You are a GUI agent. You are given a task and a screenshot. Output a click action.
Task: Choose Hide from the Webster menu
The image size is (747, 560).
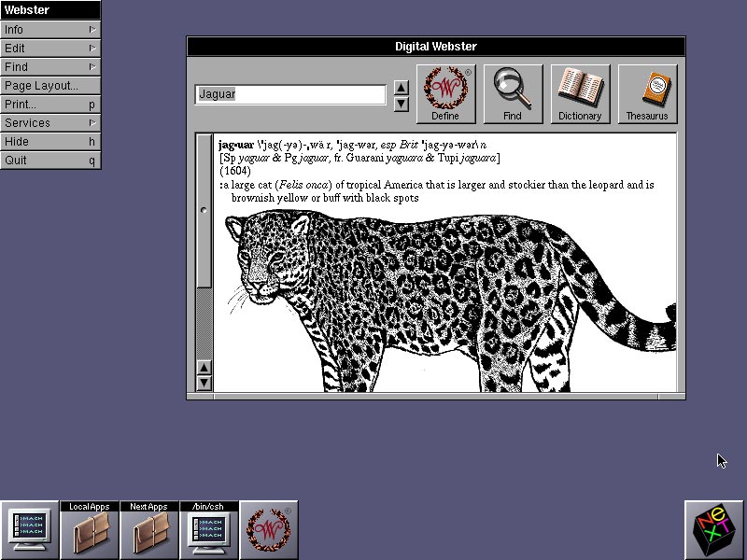tap(50, 142)
